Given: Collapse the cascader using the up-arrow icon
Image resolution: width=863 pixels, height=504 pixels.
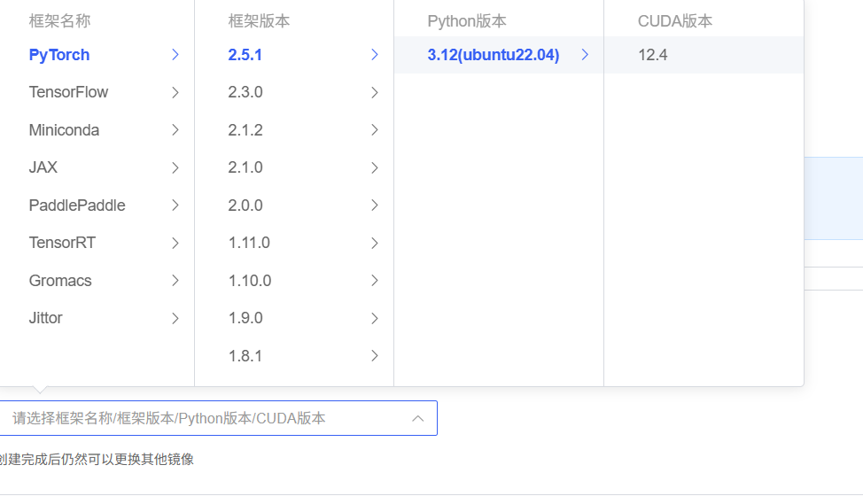Looking at the screenshot, I should tap(417, 419).
